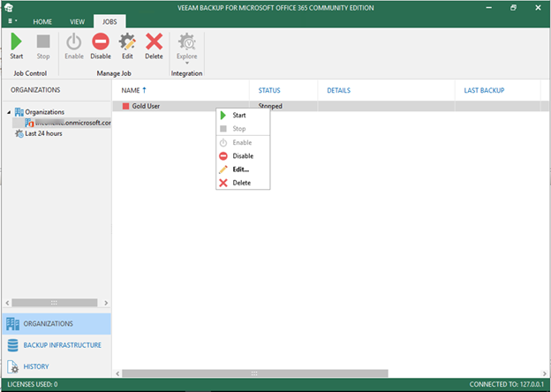551x392 pixels.
Task: Open the ORGANIZATIONS navigation pane button
Action: [x=57, y=323]
